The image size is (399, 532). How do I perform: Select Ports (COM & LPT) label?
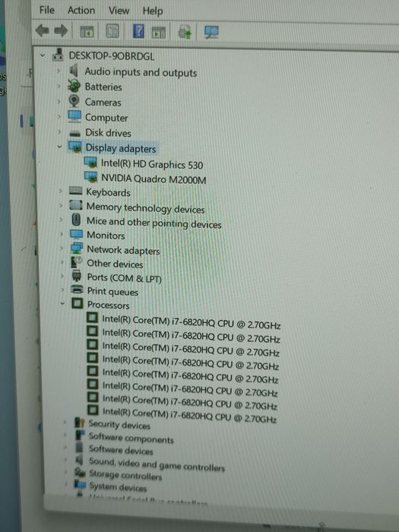pos(124,278)
